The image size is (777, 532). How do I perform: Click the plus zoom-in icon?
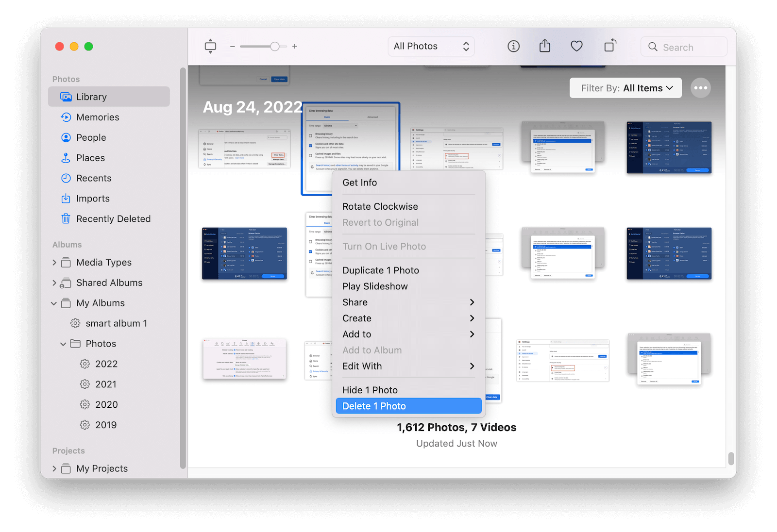(x=294, y=47)
